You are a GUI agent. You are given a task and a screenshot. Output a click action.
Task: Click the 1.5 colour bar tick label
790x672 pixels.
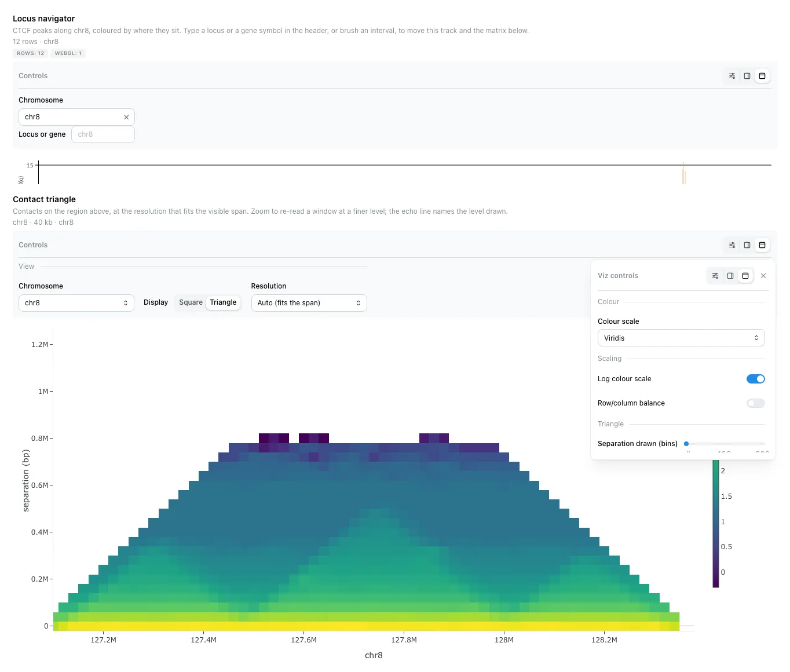[726, 496]
